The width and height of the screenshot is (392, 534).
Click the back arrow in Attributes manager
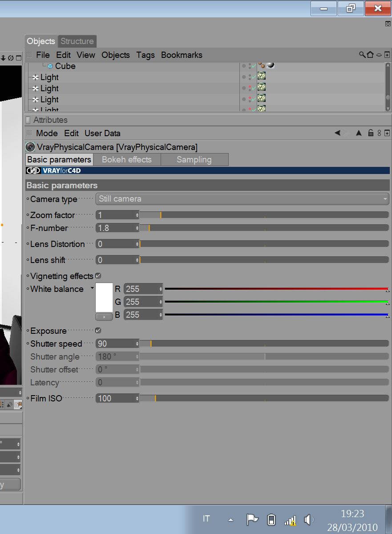pos(337,133)
